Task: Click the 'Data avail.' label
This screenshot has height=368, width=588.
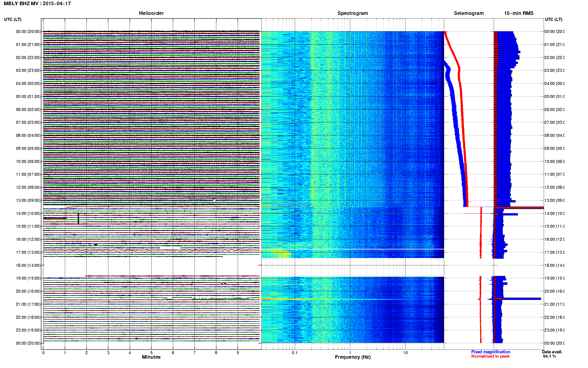Action: coord(552,352)
